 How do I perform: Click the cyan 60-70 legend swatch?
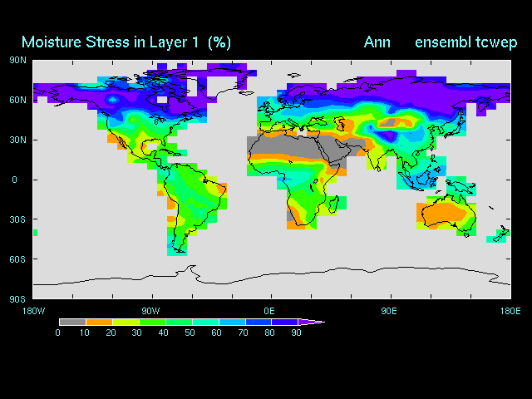[x=231, y=322]
